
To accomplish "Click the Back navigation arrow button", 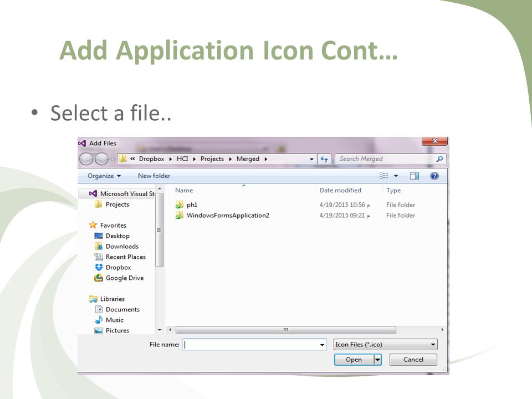I will click(x=86, y=159).
